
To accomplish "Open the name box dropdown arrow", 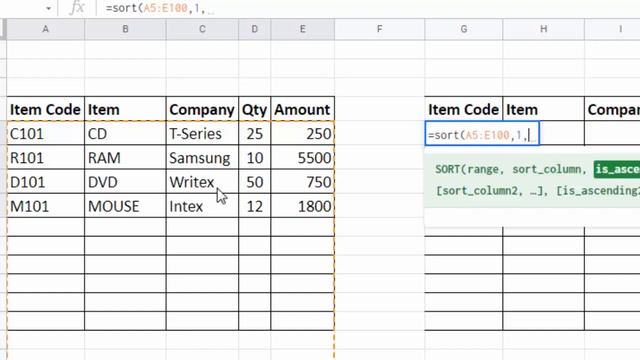I will click(x=49, y=8).
